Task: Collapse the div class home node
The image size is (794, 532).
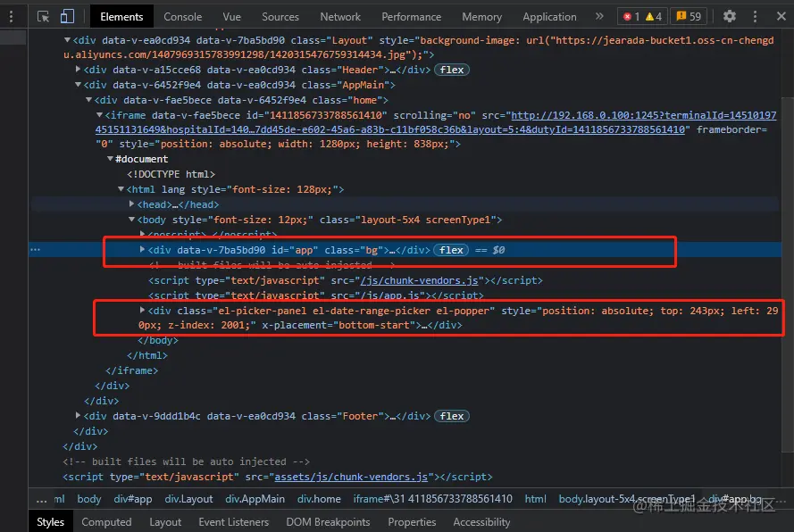Action: click(x=88, y=100)
